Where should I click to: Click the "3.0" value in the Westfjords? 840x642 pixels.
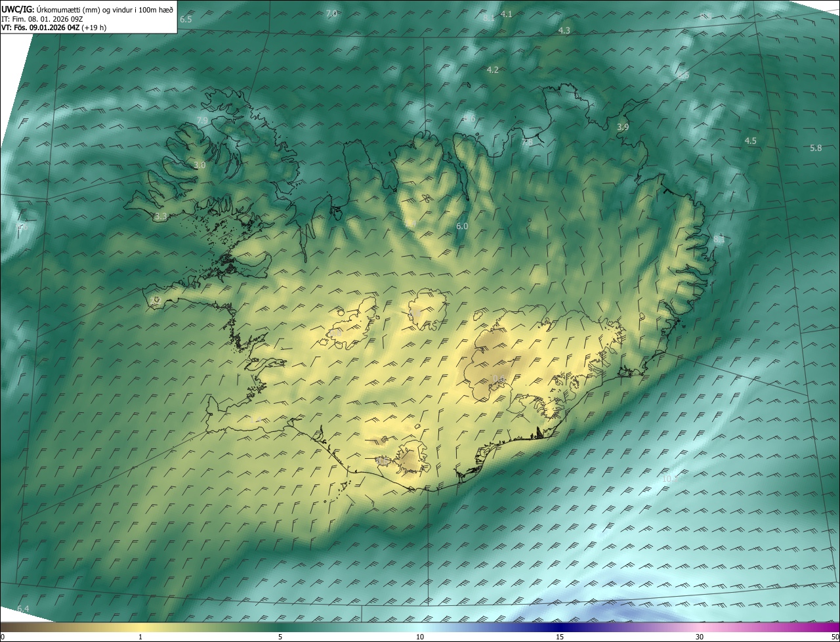[x=199, y=165]
